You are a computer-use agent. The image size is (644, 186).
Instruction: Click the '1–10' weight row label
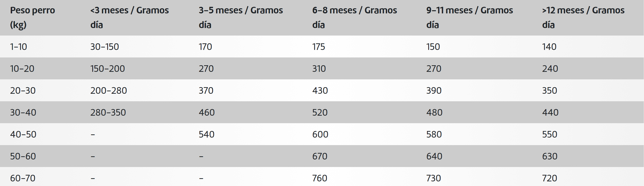coord(18,47)
